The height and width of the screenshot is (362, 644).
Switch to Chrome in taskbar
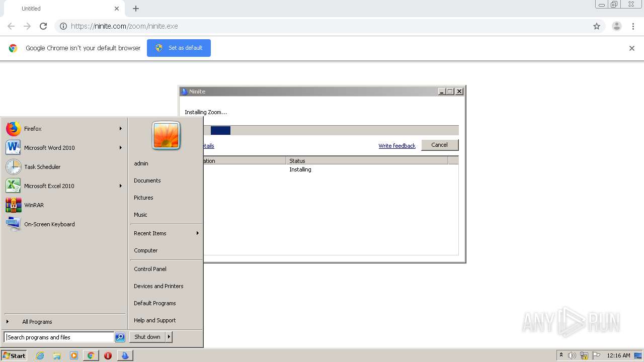(x=91, y=355)
